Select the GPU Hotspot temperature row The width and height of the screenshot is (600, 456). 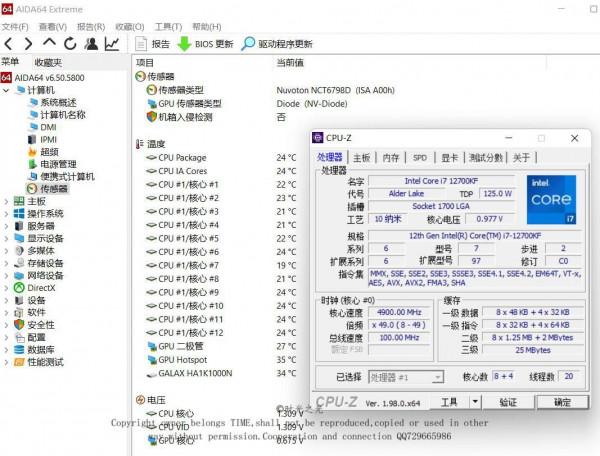pos(221,360)
